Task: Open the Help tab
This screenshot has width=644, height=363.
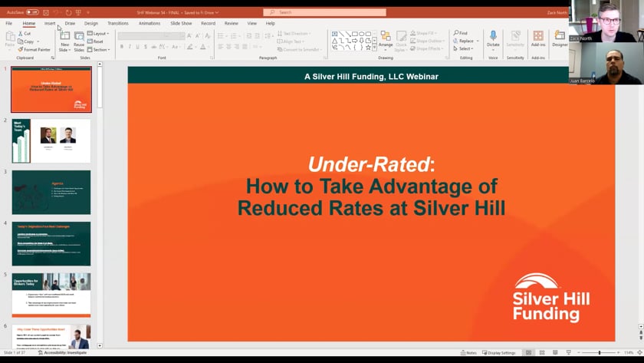Action: [270, 24]
